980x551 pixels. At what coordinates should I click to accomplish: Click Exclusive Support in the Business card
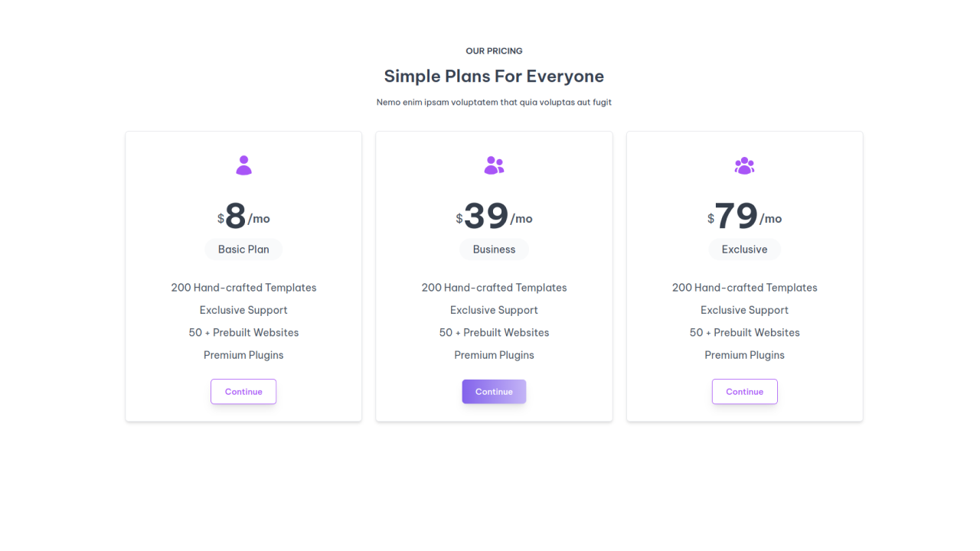494,310
